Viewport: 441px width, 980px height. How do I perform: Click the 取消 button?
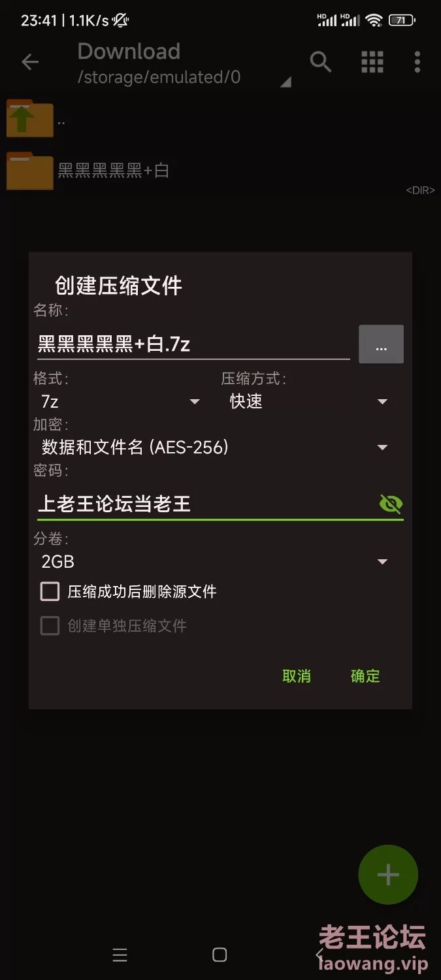[297, 676]
